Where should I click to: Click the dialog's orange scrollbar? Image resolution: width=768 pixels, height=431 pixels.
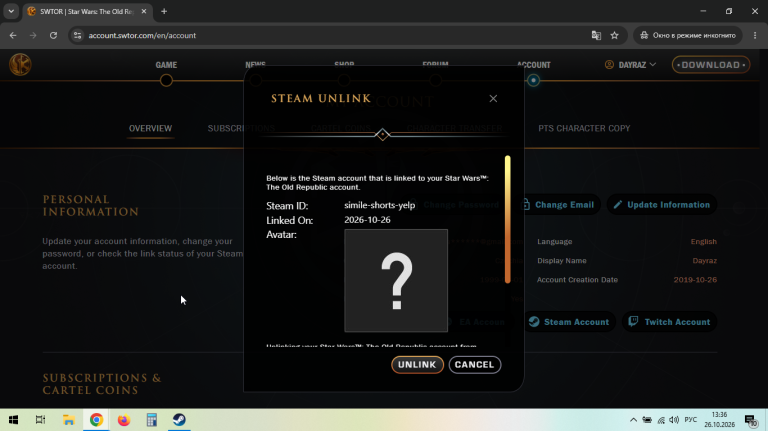[x=507, y=219]
